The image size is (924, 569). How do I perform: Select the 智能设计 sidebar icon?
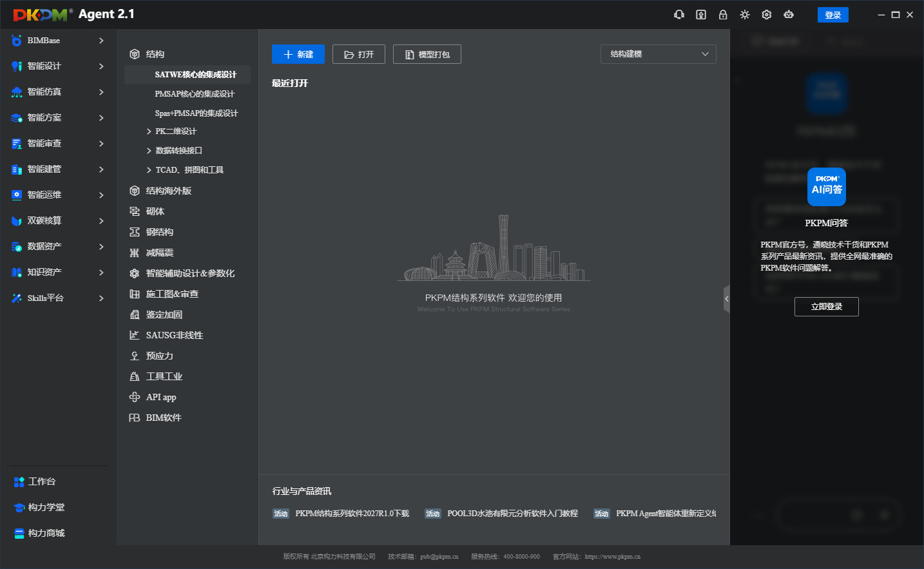17,66
